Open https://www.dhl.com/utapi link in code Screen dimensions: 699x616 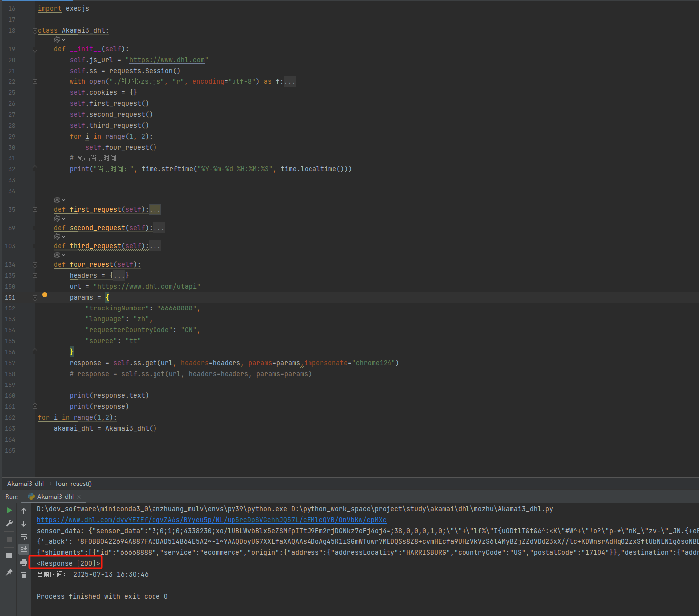click(x=147, y=287)
